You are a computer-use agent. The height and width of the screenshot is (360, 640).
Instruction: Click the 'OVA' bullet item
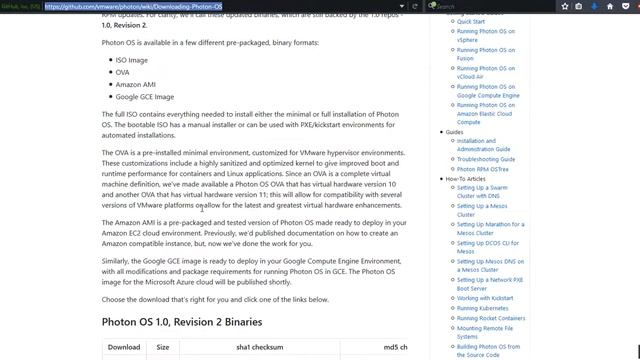point(122,72)
